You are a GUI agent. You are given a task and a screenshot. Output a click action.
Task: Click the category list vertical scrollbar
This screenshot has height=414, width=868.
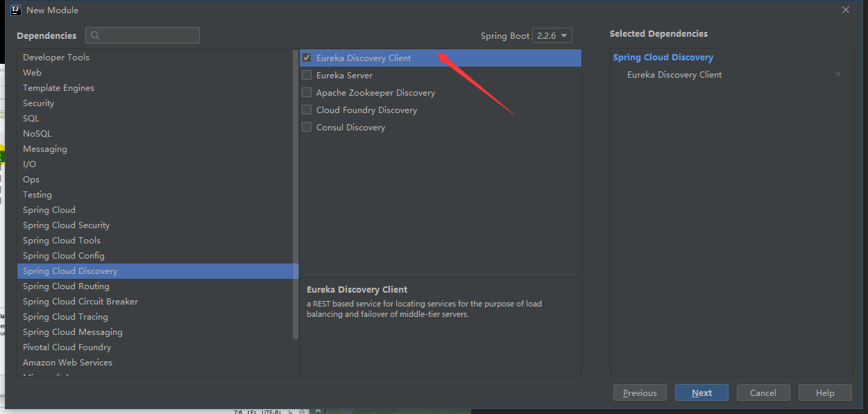tap(296, 194)
